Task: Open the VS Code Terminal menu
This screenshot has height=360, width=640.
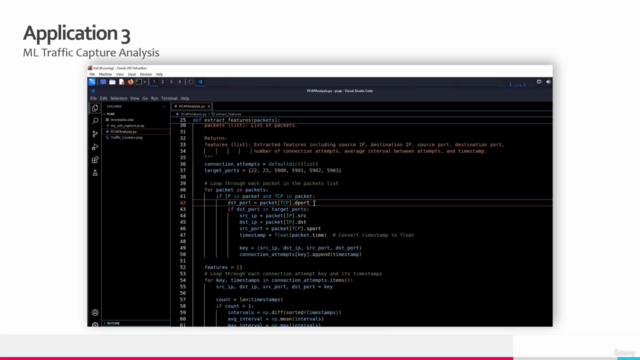Action: tap(169, 98)
